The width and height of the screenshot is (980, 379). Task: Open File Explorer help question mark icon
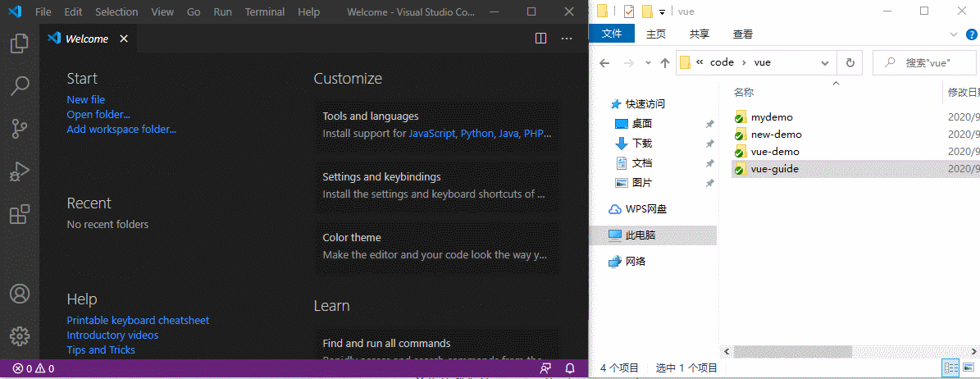(971, 34)
